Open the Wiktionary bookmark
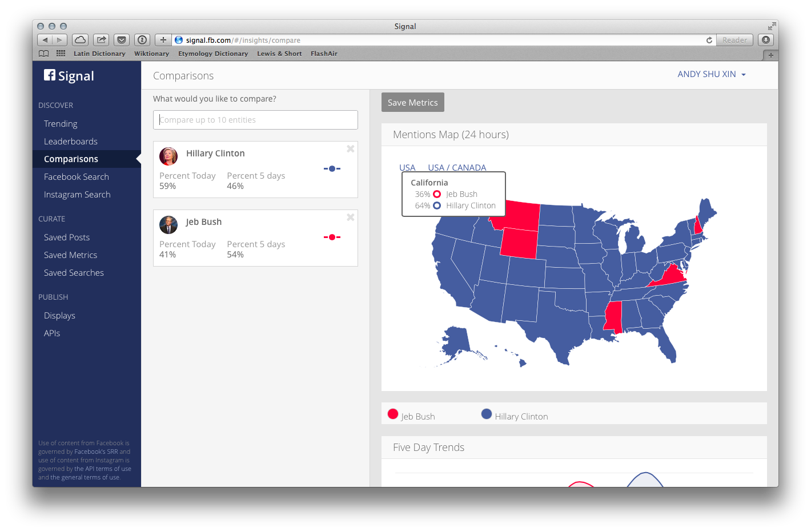 151,54
